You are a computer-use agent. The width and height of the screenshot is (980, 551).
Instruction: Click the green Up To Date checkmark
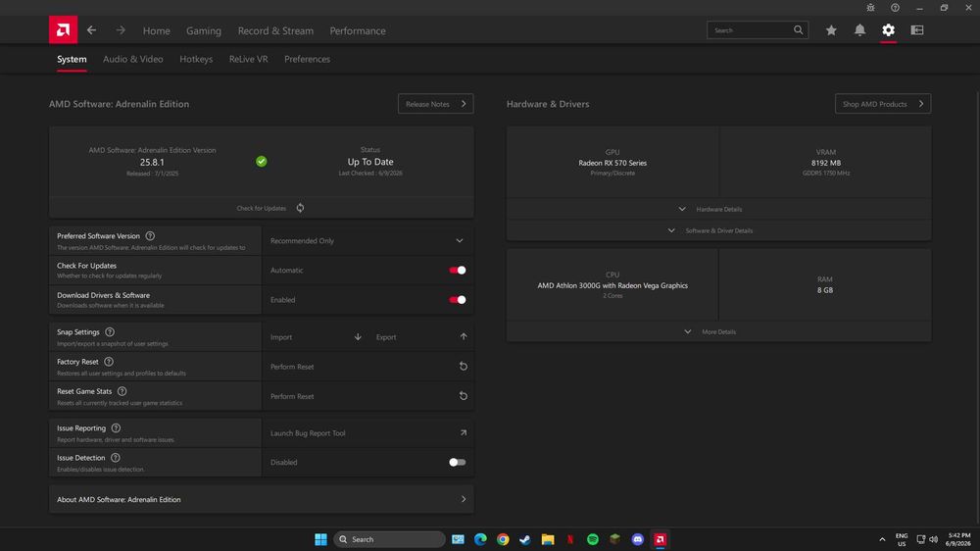[262, 162]
